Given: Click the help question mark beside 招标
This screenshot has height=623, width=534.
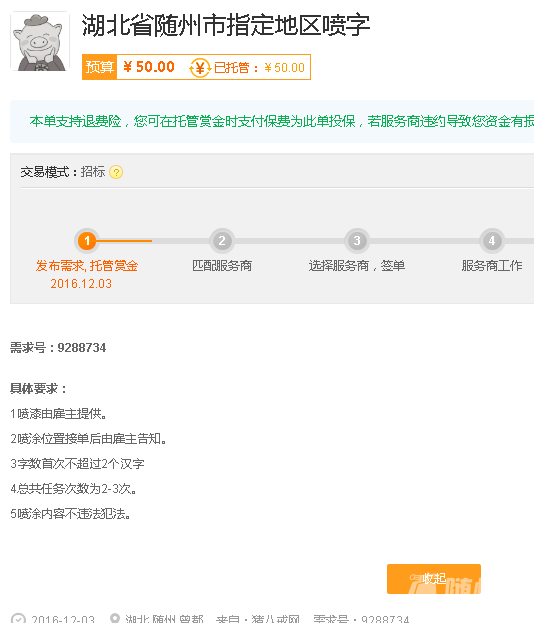Looking at the screenshot, I should point(116,172).
